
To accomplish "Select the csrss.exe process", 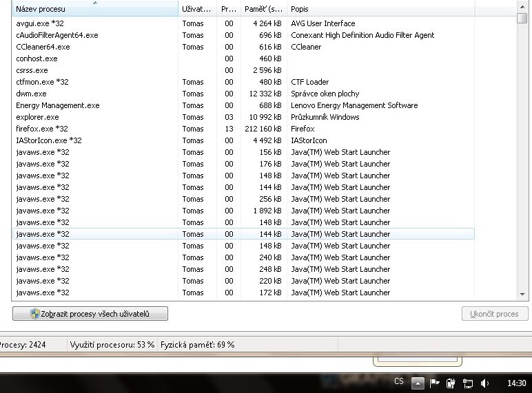I will [x=243, y=70].
